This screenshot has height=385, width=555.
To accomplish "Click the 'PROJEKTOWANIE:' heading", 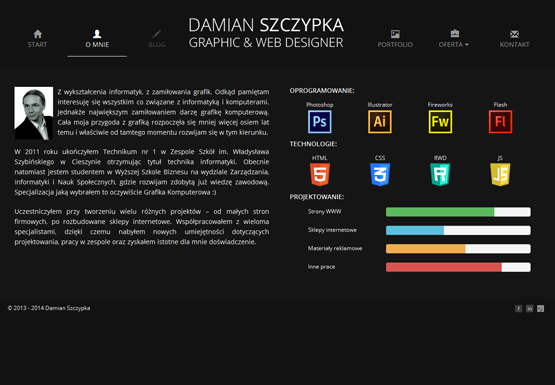I will (317, 197).
